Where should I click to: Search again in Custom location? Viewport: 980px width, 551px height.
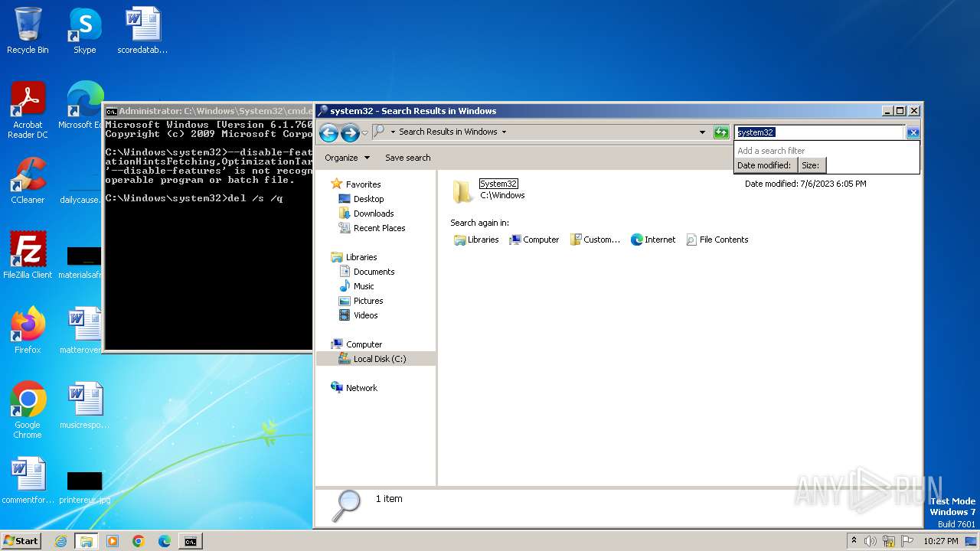point(595,240)
